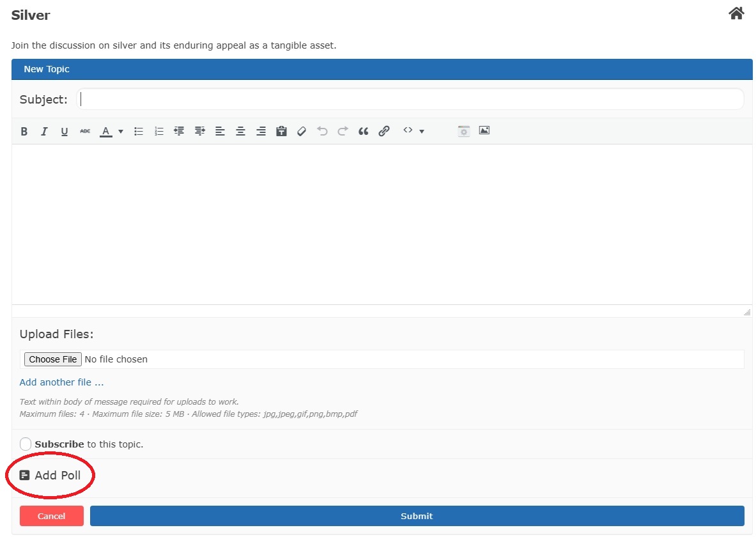
Task: Insert an image
Action: coord(484,130)
